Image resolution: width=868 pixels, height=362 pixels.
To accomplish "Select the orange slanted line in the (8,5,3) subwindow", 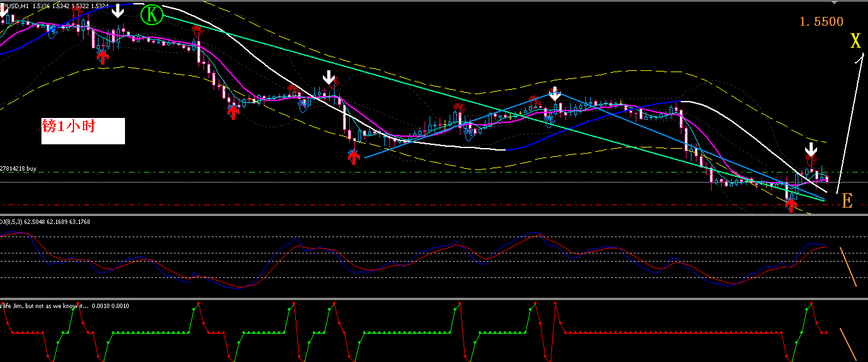I will click(848, 267).
